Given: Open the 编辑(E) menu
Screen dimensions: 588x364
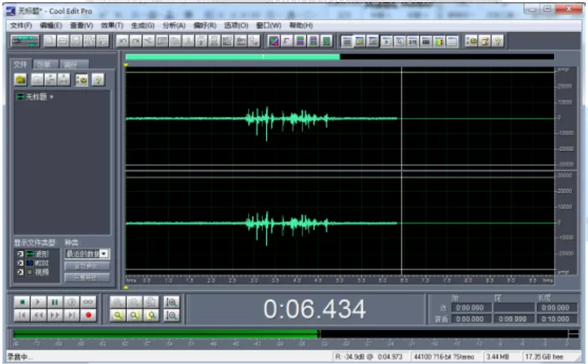Looking at the screenshot, I should tap(51, 26).
